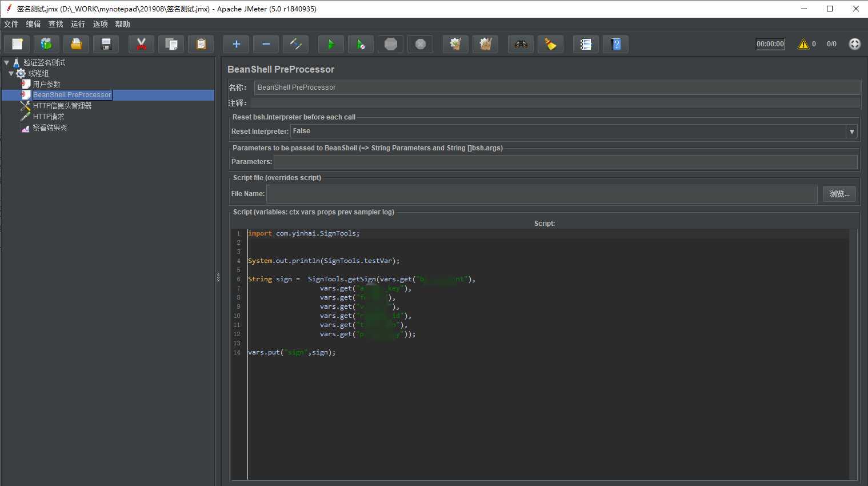
Task: Click the 浏览... browse button
Action: (839, 194)
